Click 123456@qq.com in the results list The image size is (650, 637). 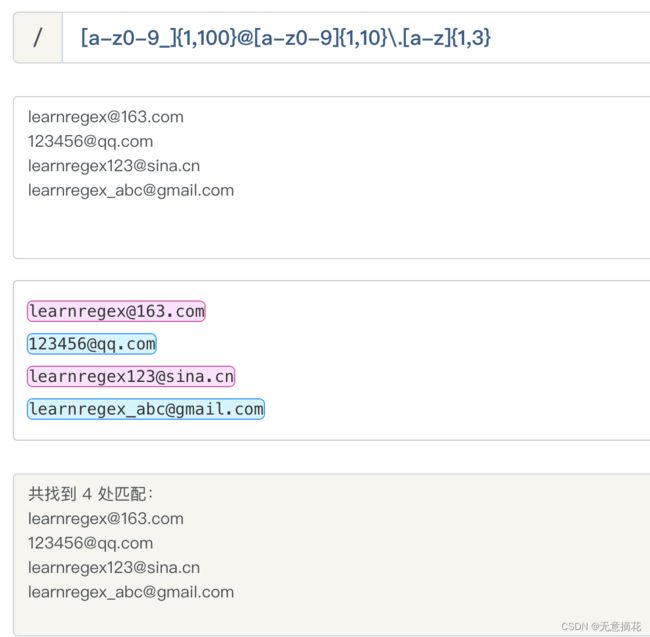[x=90, y=543]
